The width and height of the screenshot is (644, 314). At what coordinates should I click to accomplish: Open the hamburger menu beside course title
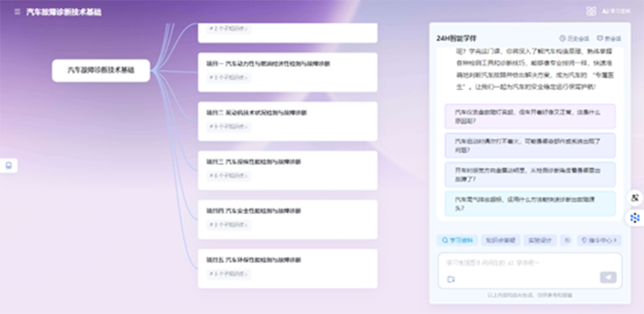click(17, 12)
